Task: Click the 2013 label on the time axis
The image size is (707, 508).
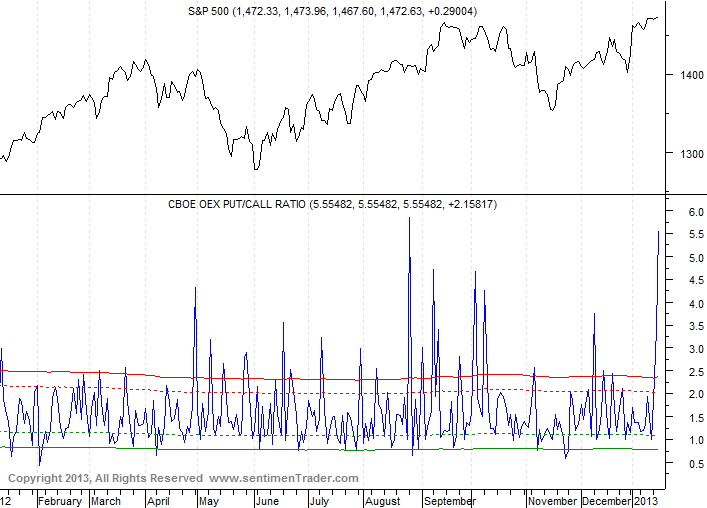Action: click(647, 501)
